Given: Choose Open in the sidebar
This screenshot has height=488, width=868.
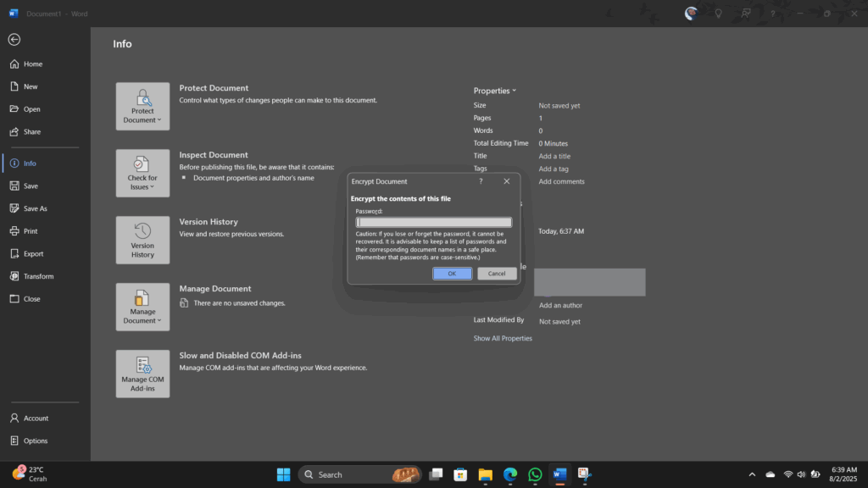Looking at the screenshot, I should click(31, 109).
